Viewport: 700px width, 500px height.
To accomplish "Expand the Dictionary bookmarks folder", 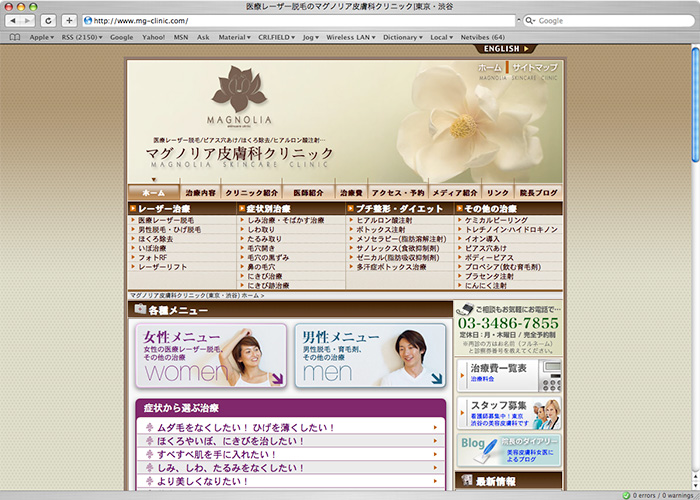I will tap(403, 38).
